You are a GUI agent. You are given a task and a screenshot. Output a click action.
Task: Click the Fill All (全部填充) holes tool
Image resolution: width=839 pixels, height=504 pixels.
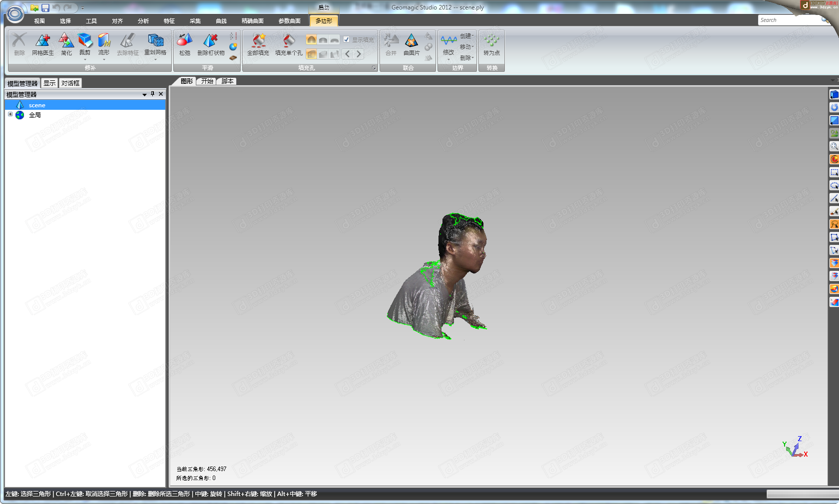pos(258,44)
